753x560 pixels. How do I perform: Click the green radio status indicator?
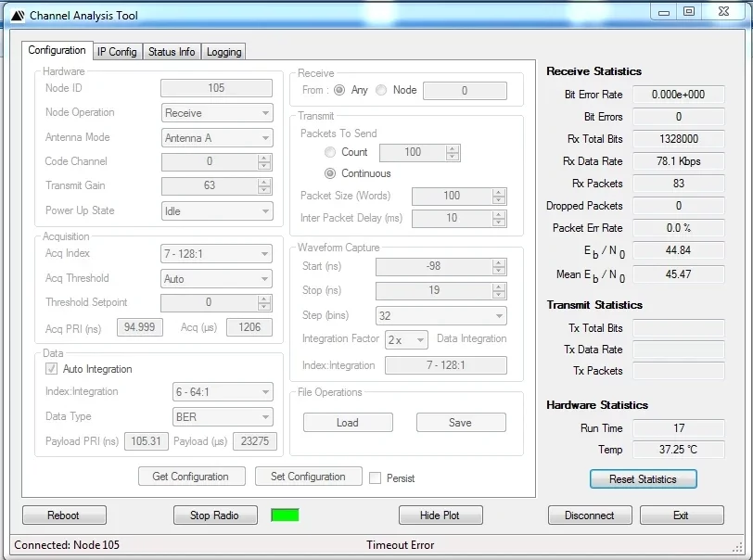tap(285, 515)
